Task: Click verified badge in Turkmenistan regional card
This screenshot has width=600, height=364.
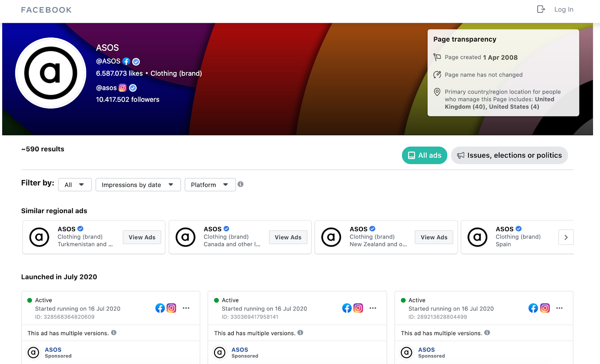Action: click(81, 229)
